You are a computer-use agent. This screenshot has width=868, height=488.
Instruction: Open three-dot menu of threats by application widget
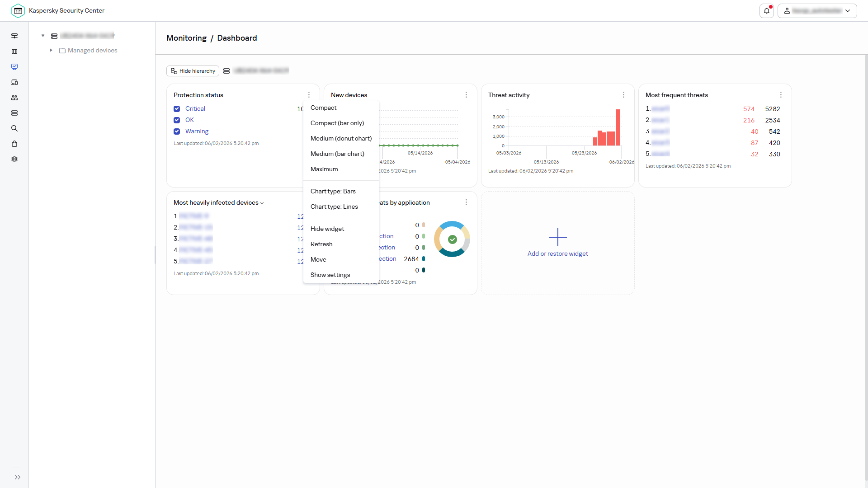tap(467, 202)
